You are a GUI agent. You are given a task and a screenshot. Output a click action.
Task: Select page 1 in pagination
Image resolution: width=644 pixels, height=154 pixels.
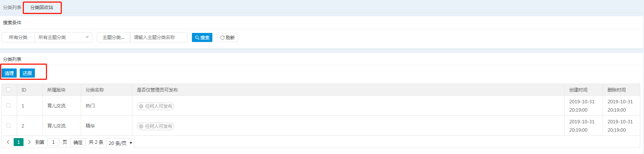click(19, 142)
